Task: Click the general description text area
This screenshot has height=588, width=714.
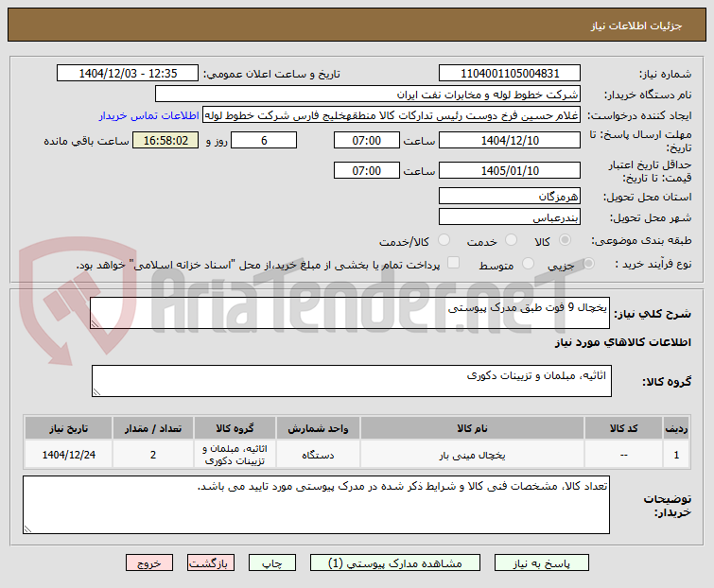Action: click(350, 313)
